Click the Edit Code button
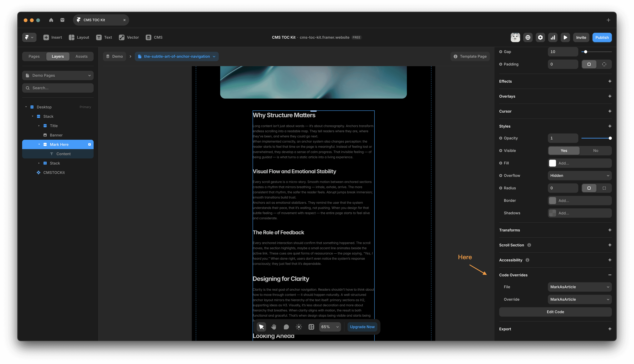Image resolution: width=634 pixels, height=364 pixels. tap(555, 312)
